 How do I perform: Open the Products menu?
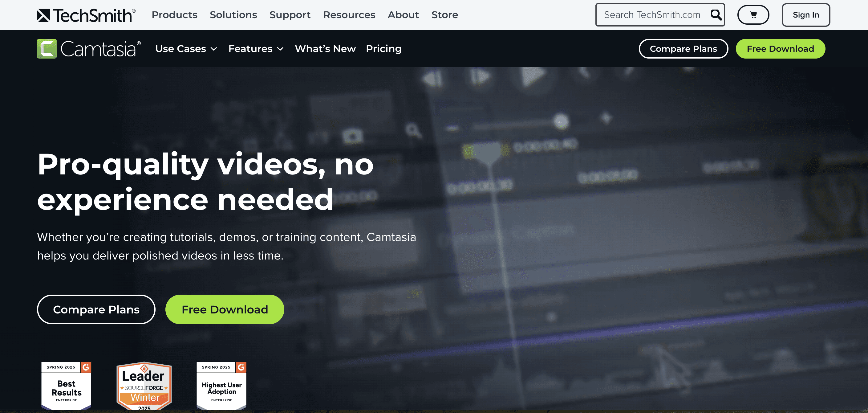[x=174, y=15]
